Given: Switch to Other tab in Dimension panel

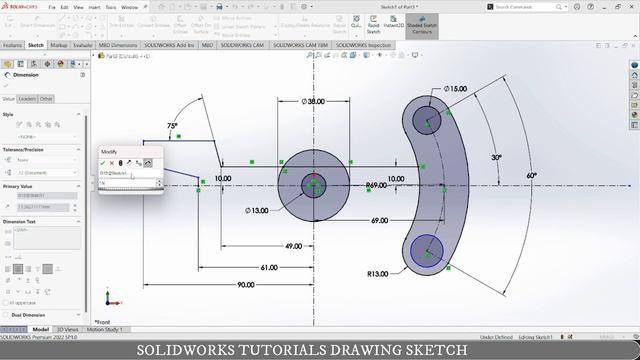Looking at the screenshot, I should click(x=46, y=99).
